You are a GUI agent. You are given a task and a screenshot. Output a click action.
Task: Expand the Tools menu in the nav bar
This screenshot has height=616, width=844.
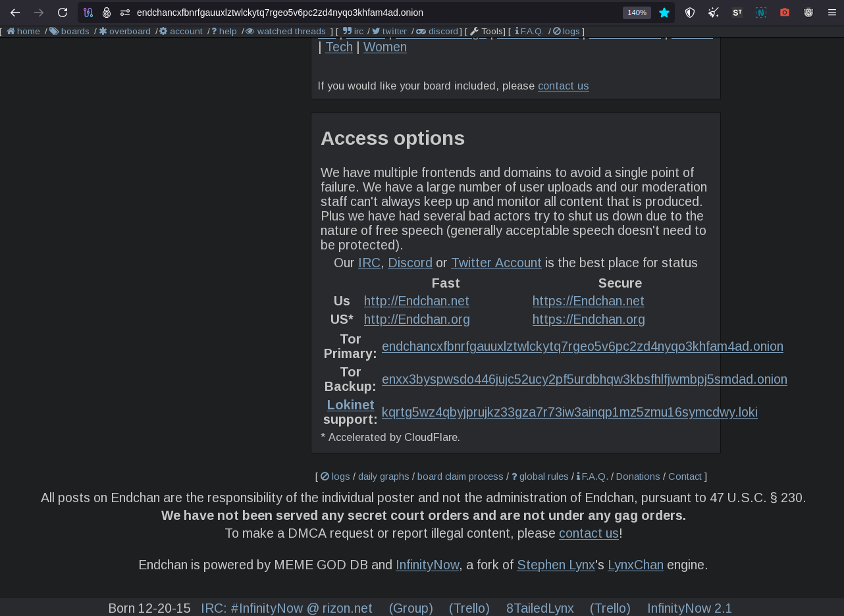tap(487, 32)
